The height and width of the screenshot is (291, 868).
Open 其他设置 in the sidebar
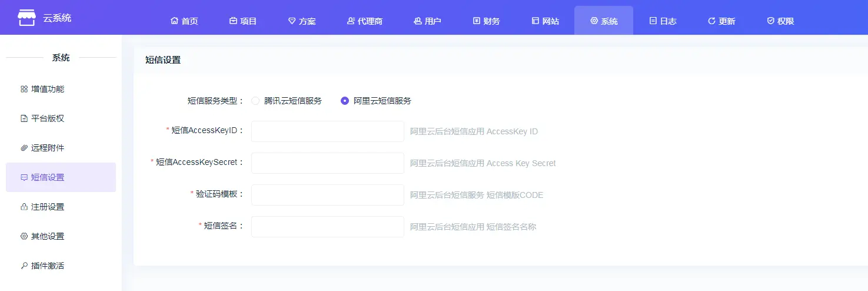(x=61, y=236)
